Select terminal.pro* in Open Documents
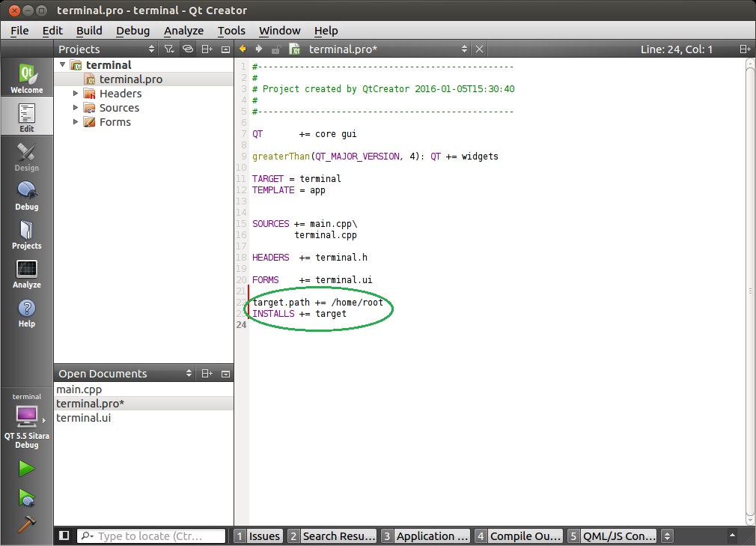 [144, 403]
